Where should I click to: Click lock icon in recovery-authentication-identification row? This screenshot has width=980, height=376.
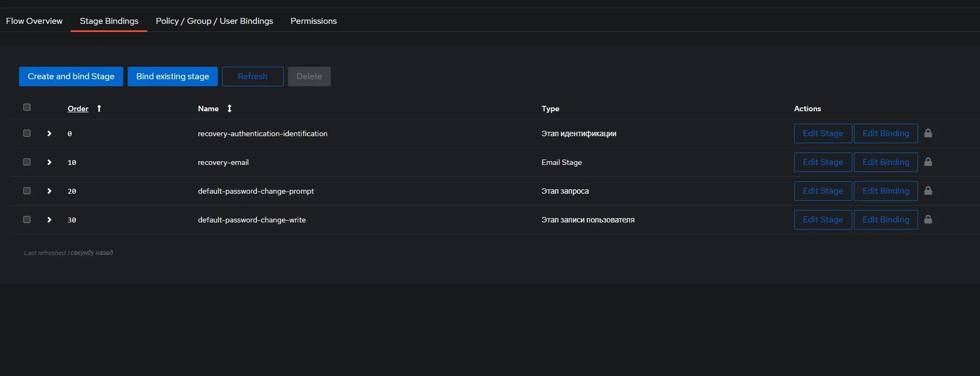pos(928,133)
